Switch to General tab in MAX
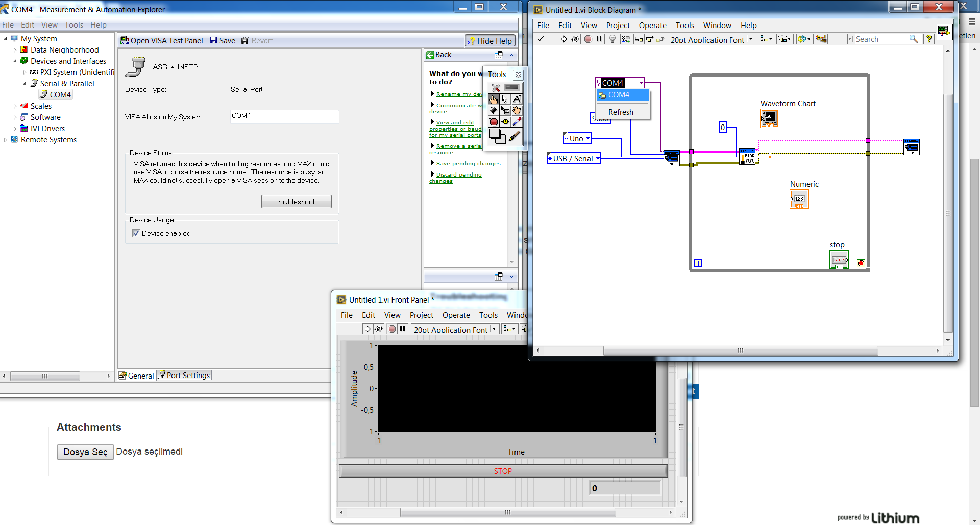Viewport: 980px width, 525px height. pos(136,376)
